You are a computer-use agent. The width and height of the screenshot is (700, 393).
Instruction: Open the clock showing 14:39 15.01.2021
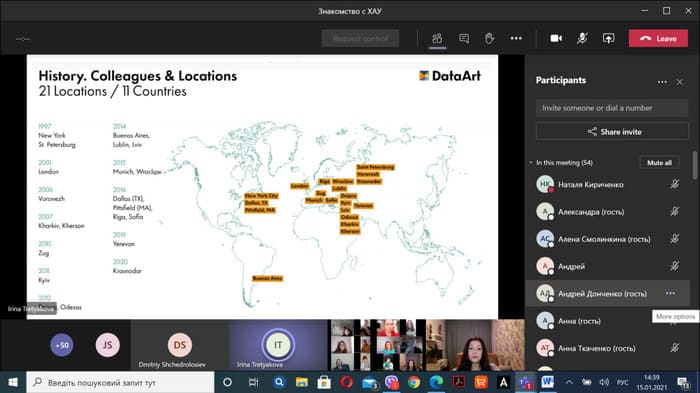651,382
